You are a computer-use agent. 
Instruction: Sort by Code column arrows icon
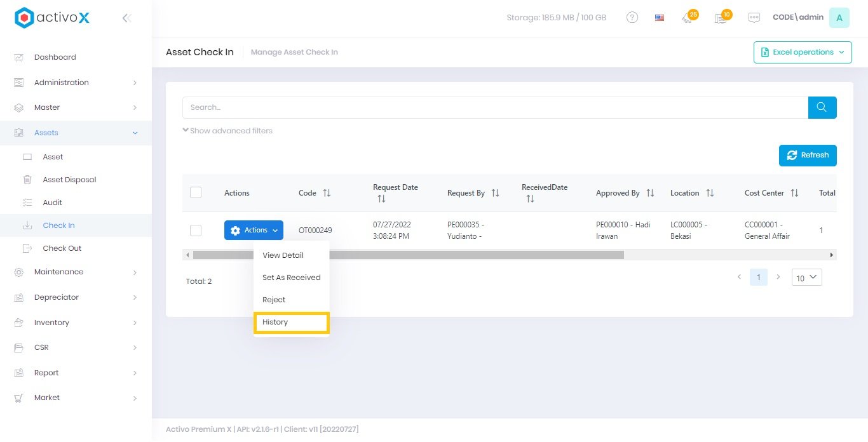(327, 193)
